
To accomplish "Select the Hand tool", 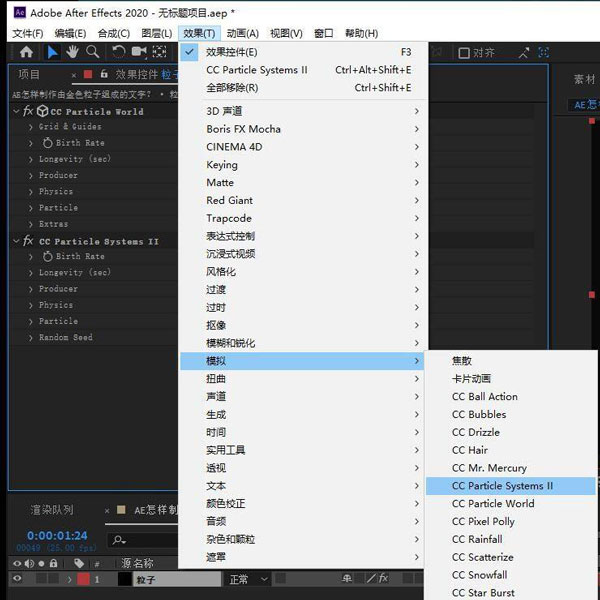I will [72, 52].
